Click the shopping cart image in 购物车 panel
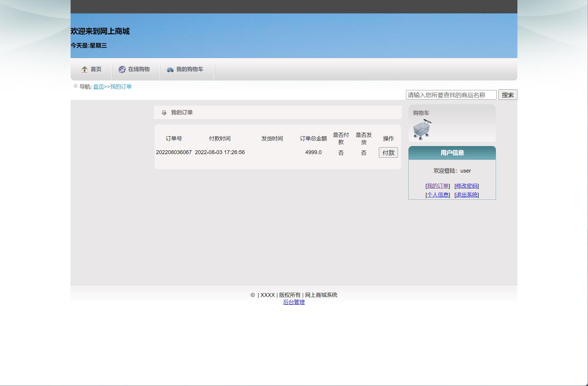The width and height of the screenshot is (588, 386). pyautogui.click(x=422, y=129)
